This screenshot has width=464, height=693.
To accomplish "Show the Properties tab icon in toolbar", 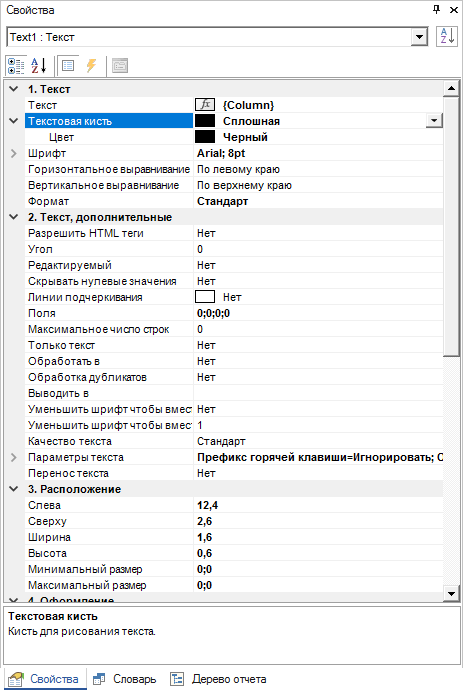I will 68,66.
